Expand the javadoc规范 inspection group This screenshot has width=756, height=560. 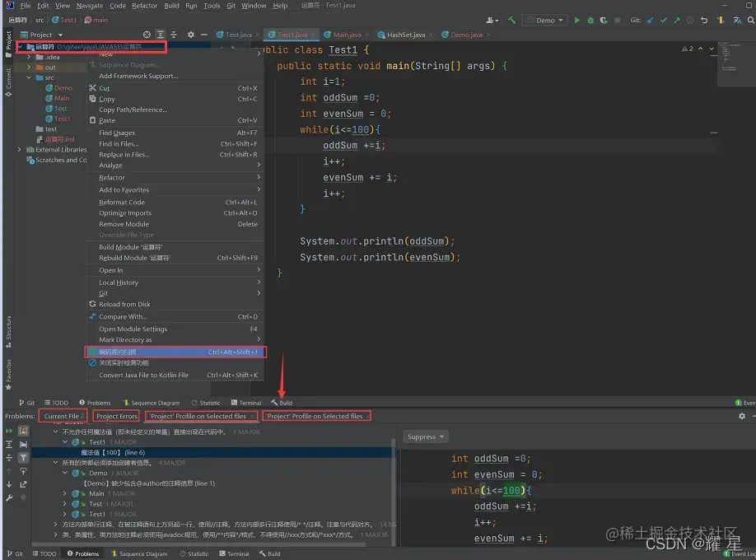point(55,534)
